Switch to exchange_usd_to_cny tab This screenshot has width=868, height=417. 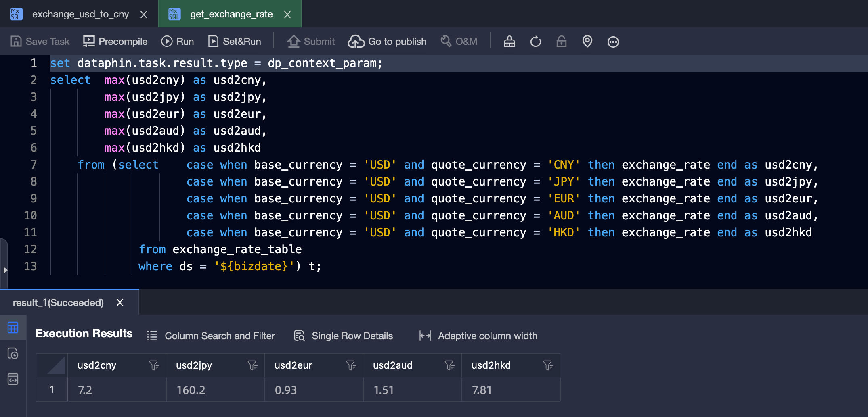80,14
